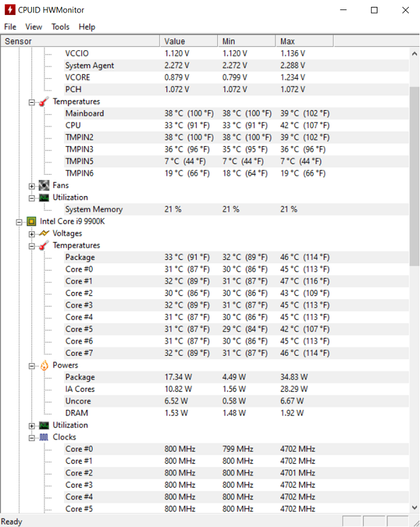420x527 pixels.
Task: Click the Fans icon in the tree
Action: point(44,185)
